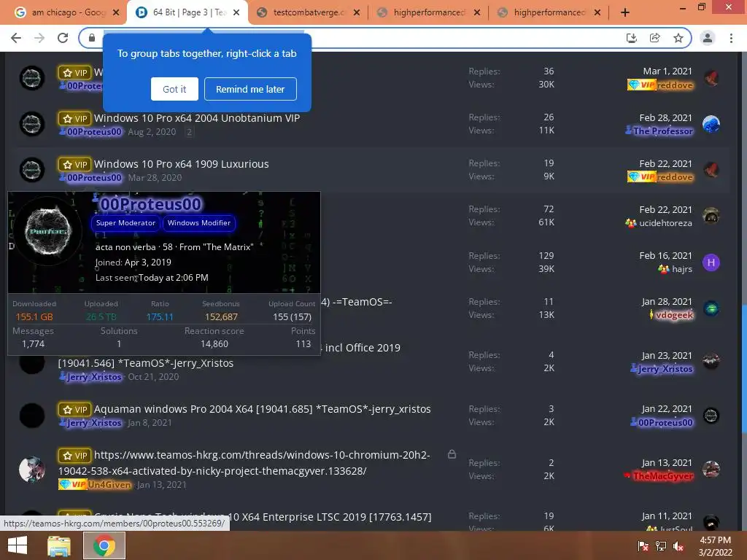Viewport: 747px width, 560px height.
Task: Click 'Remind me later' button
Action: pyautogui.click(x=250, y=89)
